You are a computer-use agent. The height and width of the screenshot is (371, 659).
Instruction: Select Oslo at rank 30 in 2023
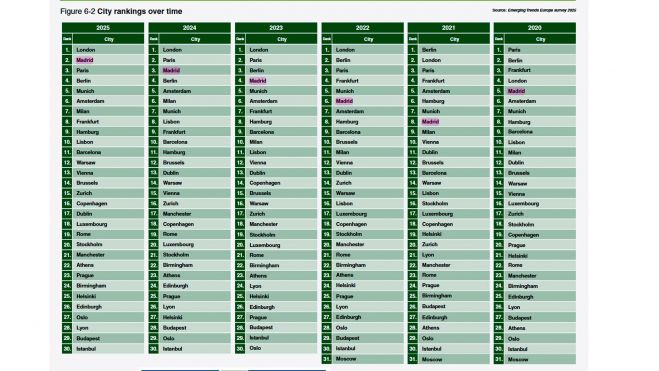pyautogui.click(x=255, y=348)
